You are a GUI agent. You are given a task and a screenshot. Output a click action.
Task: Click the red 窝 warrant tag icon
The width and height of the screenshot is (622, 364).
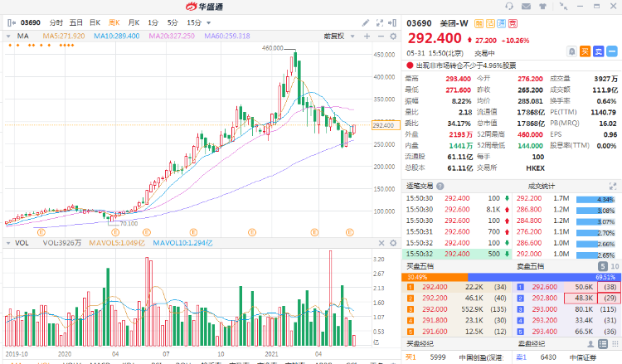pyautogui.click(x=513, y=24)
